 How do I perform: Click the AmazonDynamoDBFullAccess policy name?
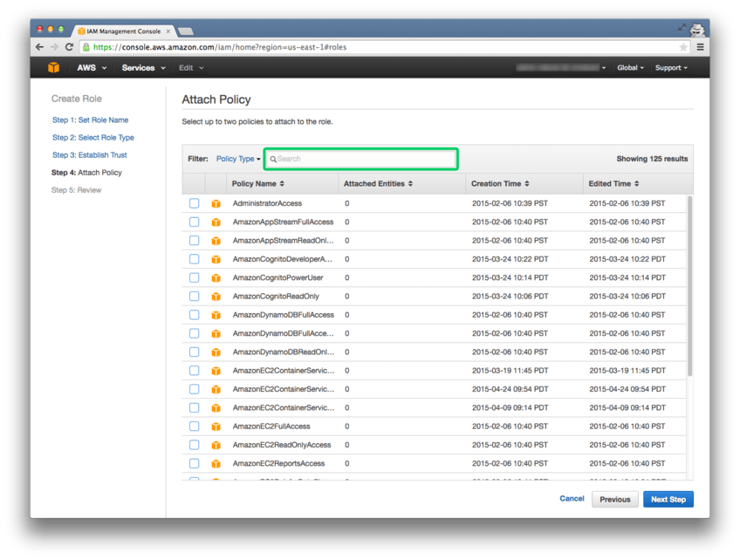point(283,315)
